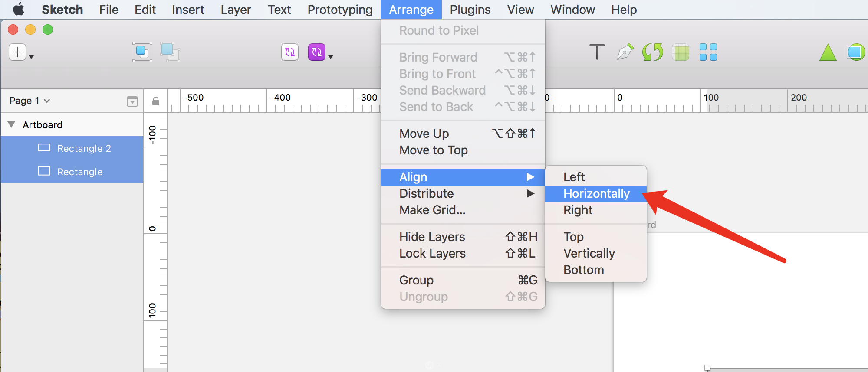Click the blue shape in green circle icon
This screenshot has width=868, height=372.
coord(856,52)
